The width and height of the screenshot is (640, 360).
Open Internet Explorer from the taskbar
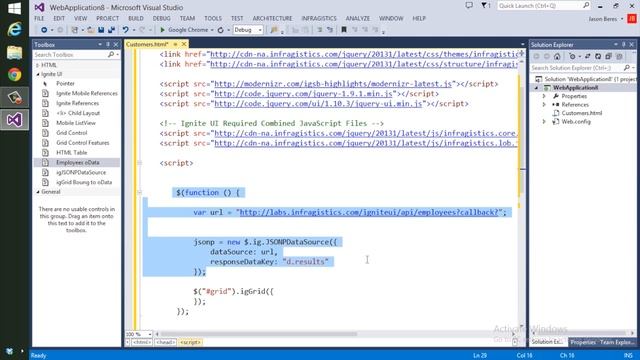pos(14,29)
